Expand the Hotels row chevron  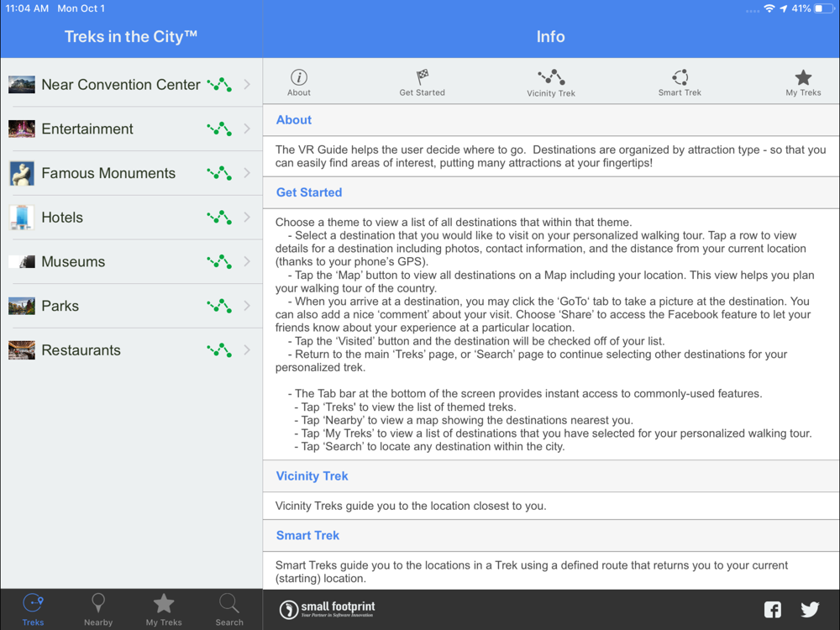point(247,218)
